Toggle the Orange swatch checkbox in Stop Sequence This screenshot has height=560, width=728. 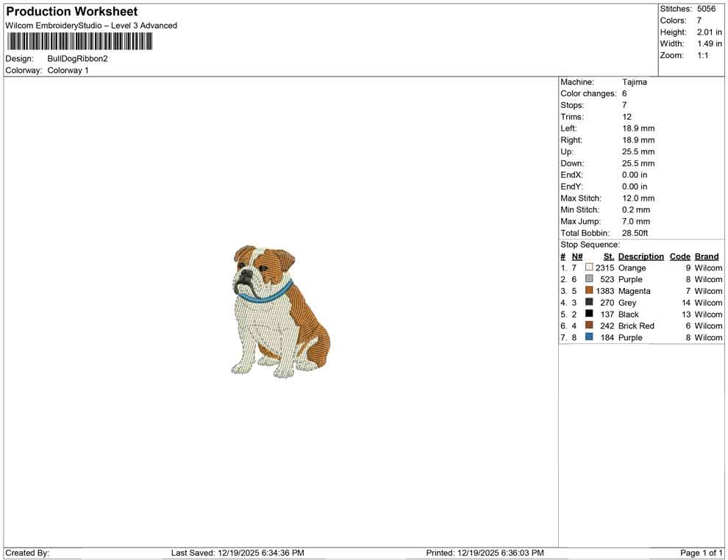588,268
